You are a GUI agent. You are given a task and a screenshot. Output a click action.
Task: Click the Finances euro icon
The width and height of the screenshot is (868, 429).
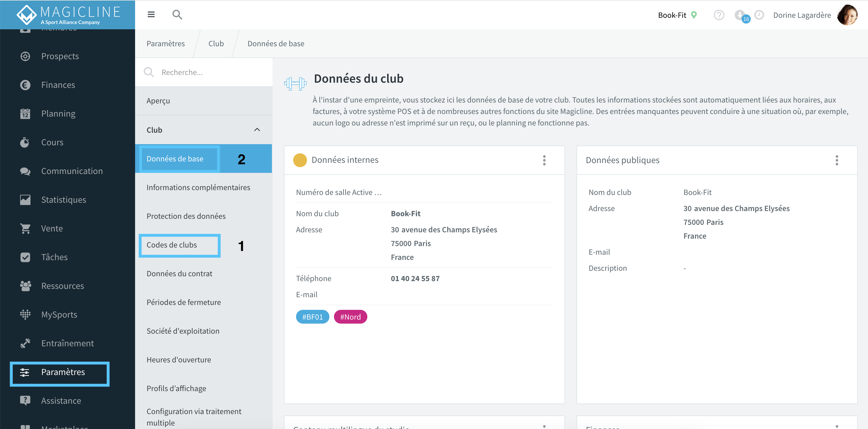point(25,85)
